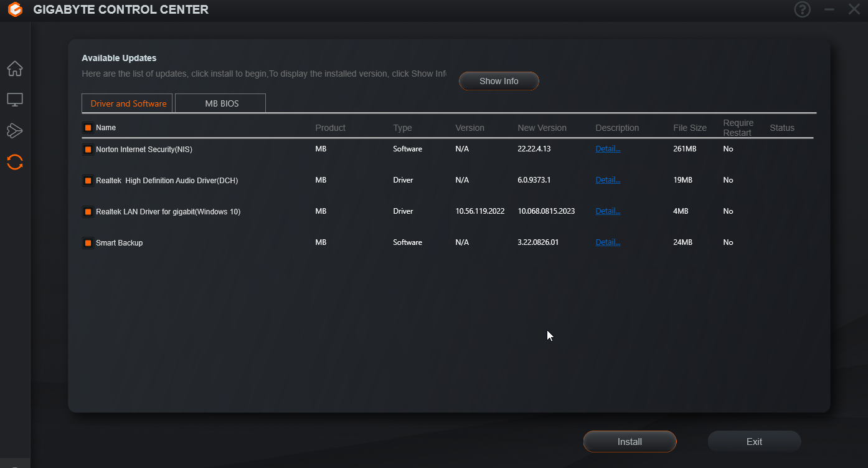Screen dimensions: 868x468
Task: Open the monitor display sidebar icon
Action: (15, 99)
